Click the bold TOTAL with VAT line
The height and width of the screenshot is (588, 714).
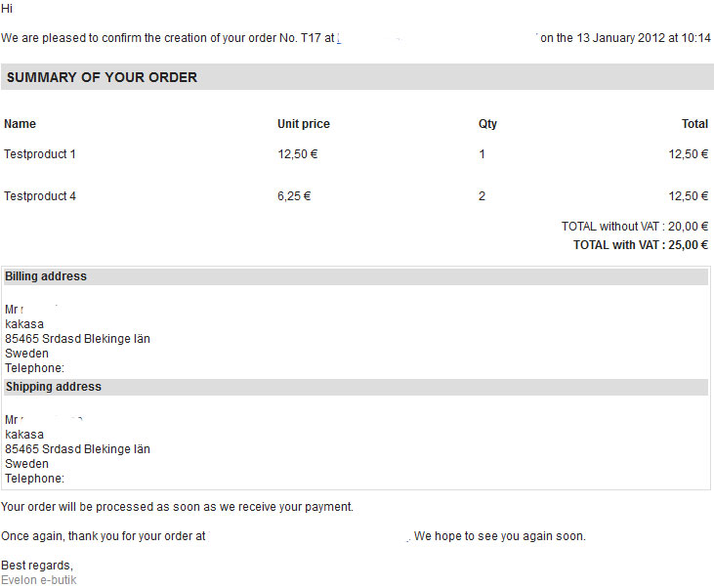(x=640, y=246)
